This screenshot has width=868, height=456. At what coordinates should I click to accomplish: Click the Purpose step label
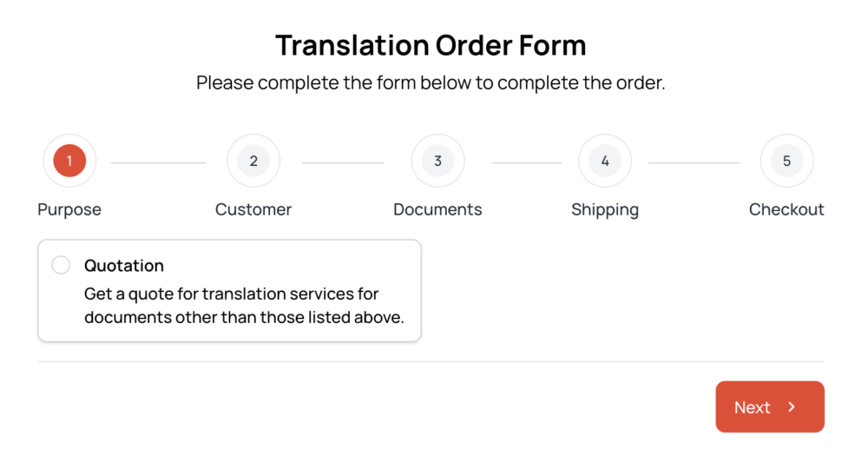[x=69, y=209]
